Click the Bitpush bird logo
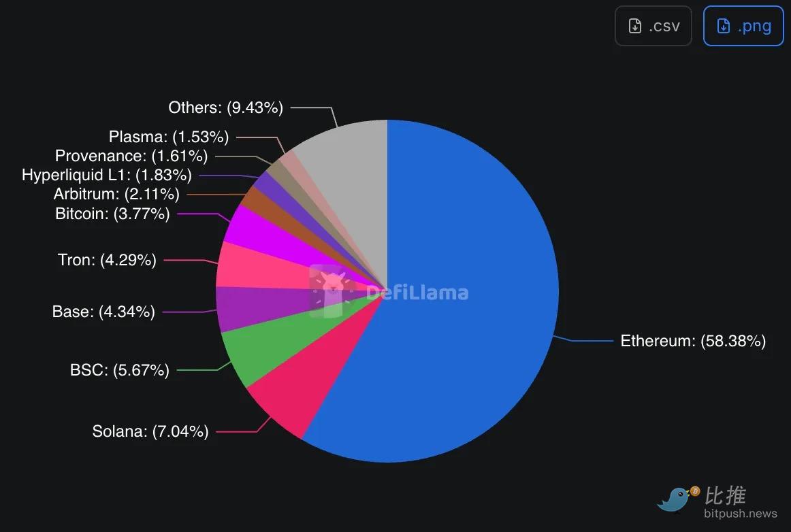This screenshot has height=532, width=791. pos(677,499)
